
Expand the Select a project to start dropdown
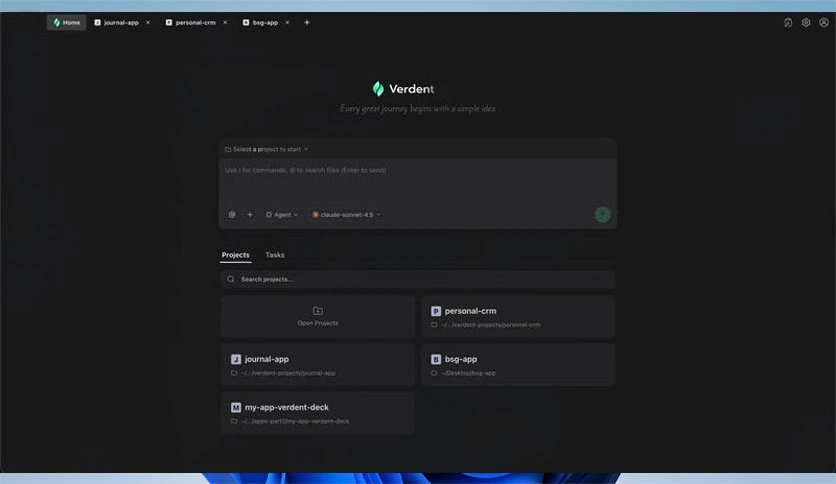point(267,149)
